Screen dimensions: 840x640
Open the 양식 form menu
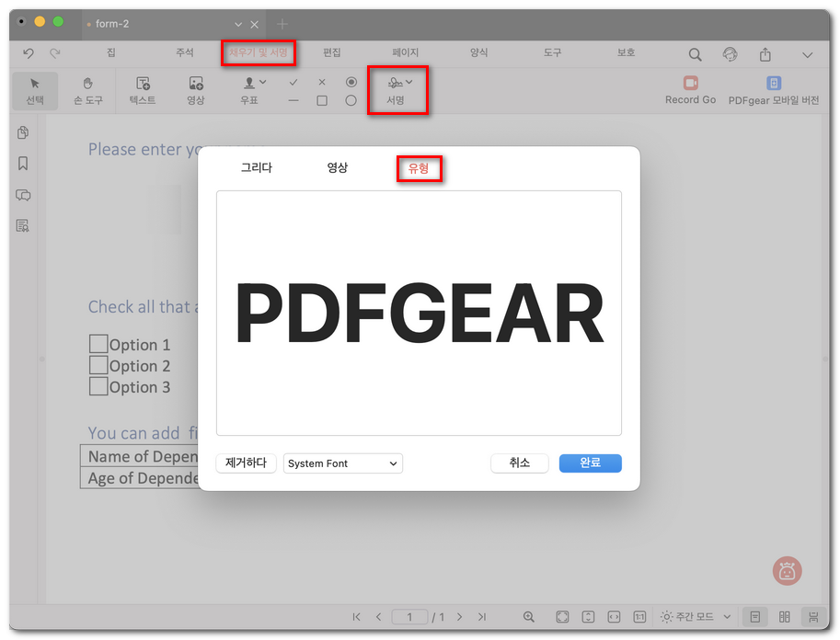click(x=479, y=52)
